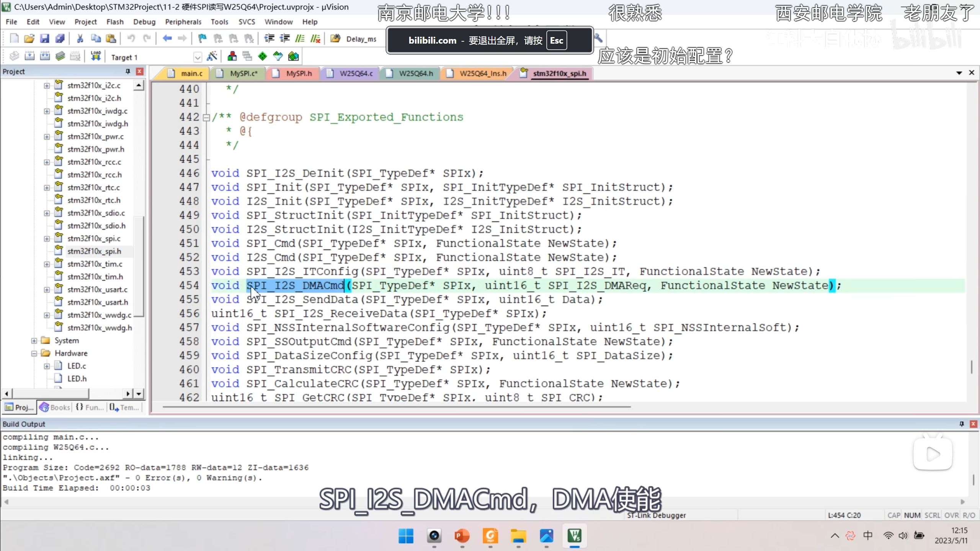
Task: Click the Save All icon
Action: [x=60, y=39]
